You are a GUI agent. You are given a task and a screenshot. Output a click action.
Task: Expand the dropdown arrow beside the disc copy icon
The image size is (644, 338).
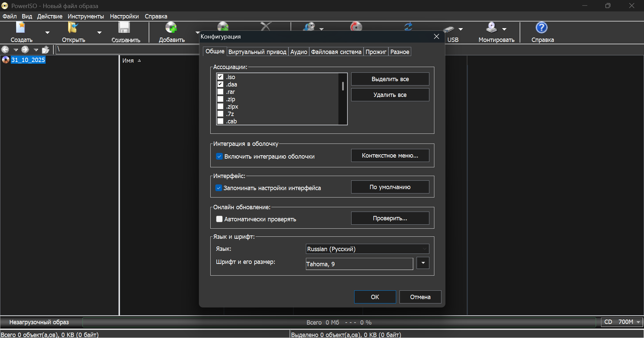tap(321, 29)
